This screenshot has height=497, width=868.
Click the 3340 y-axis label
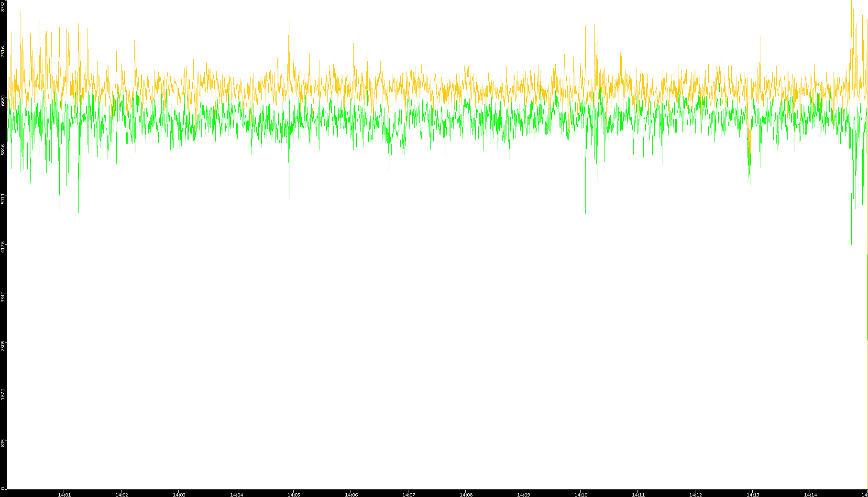click(3, 296)
